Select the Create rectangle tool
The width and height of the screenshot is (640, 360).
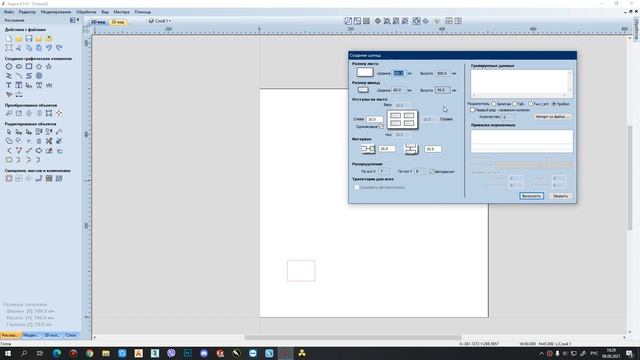click(x=29, y=66)
